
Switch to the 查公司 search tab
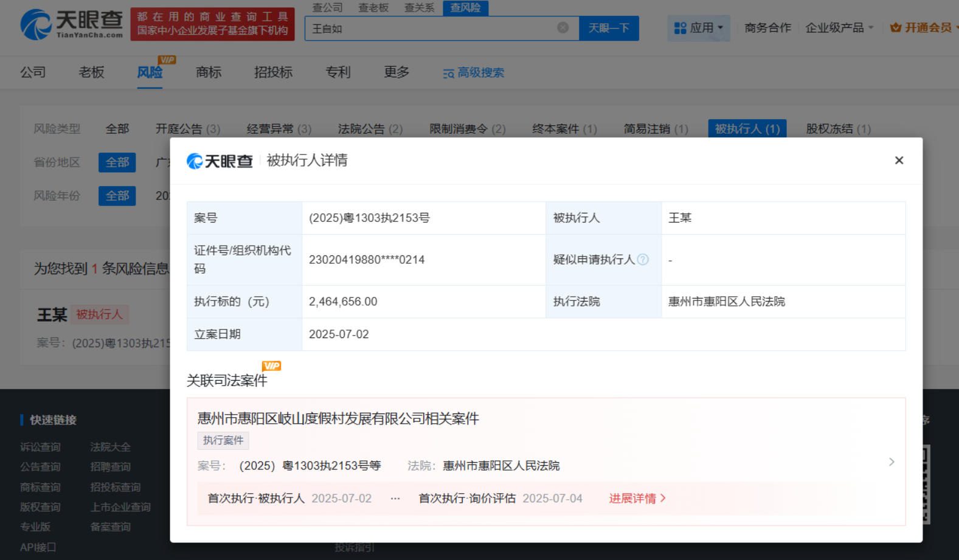point(328,8)
